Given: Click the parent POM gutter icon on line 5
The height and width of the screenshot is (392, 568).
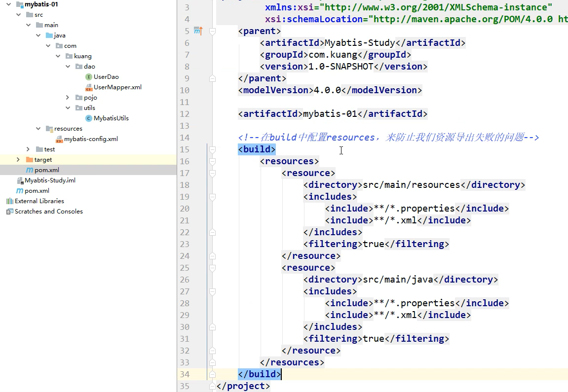Looking at the screenshot, I should point(198,31).
